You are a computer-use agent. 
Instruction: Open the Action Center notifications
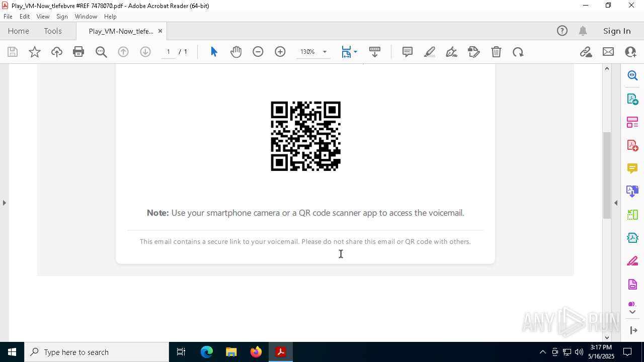pos(627,352)
